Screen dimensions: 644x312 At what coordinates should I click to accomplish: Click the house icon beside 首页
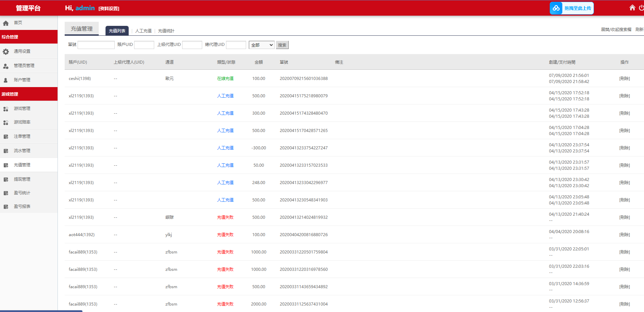click(6, 23)
